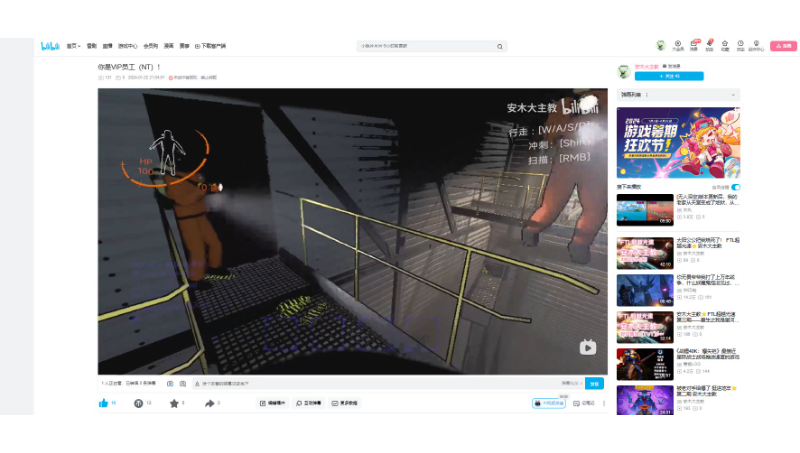Open 收藏 favorites icon in header
800x453 pixels.
[x=725, y=45]
